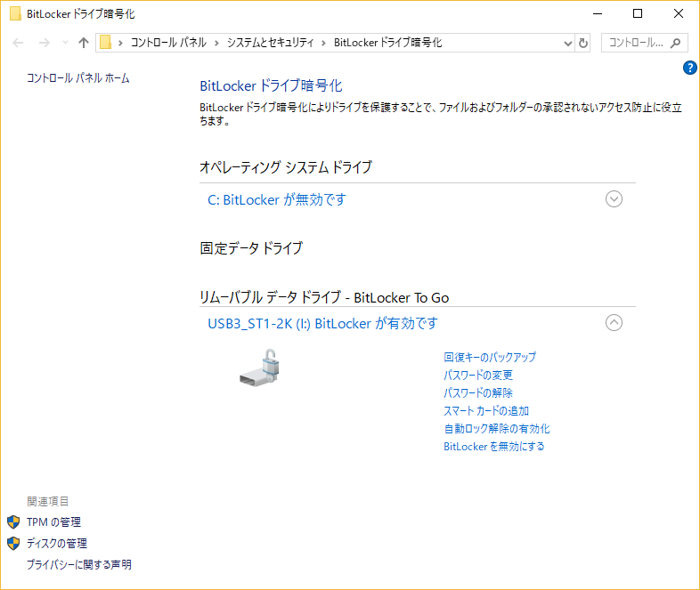Click 自動ロック解除の有効化 link

point(497,429)
